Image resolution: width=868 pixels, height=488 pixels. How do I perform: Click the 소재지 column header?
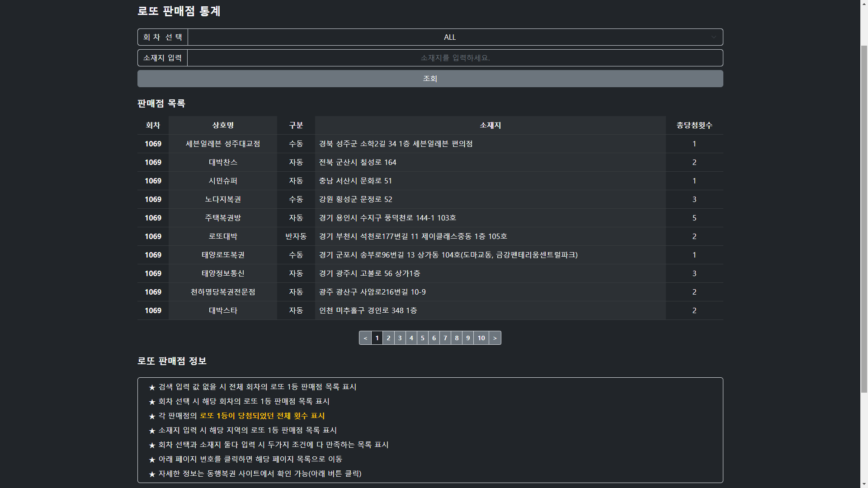pyautogui.click(x=490, y=125)
